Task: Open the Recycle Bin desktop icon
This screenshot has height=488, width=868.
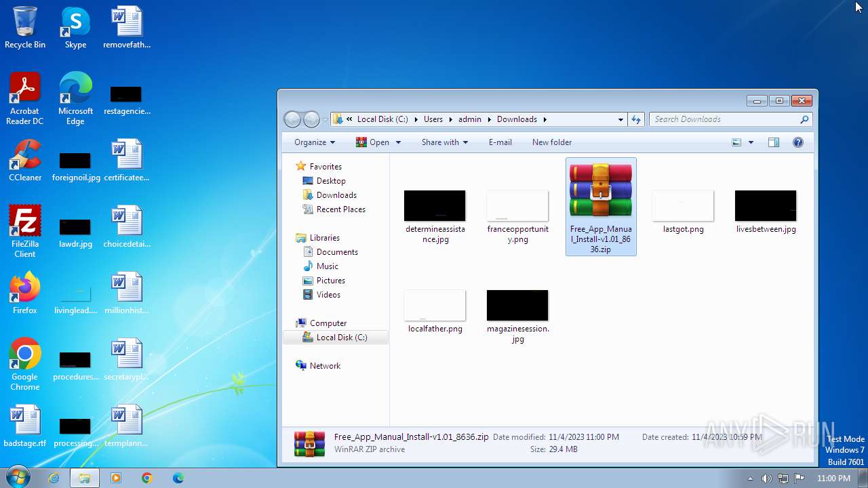Action: (x=25, y=28)
